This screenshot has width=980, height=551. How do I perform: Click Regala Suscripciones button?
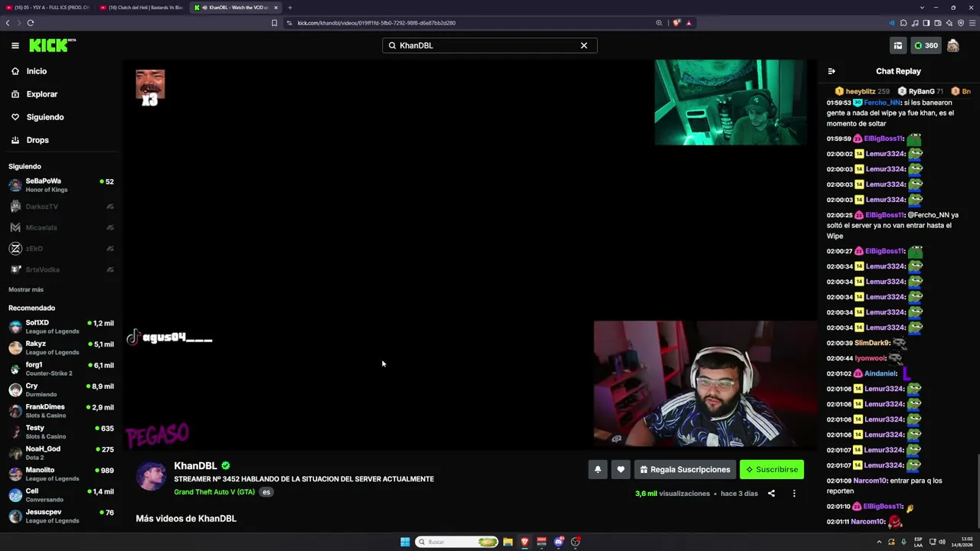click(685, 469)
